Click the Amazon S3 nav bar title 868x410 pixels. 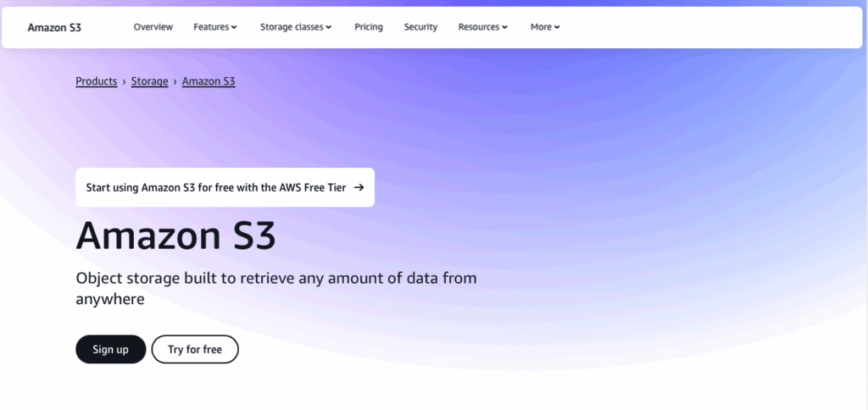(x=54, y=27)
